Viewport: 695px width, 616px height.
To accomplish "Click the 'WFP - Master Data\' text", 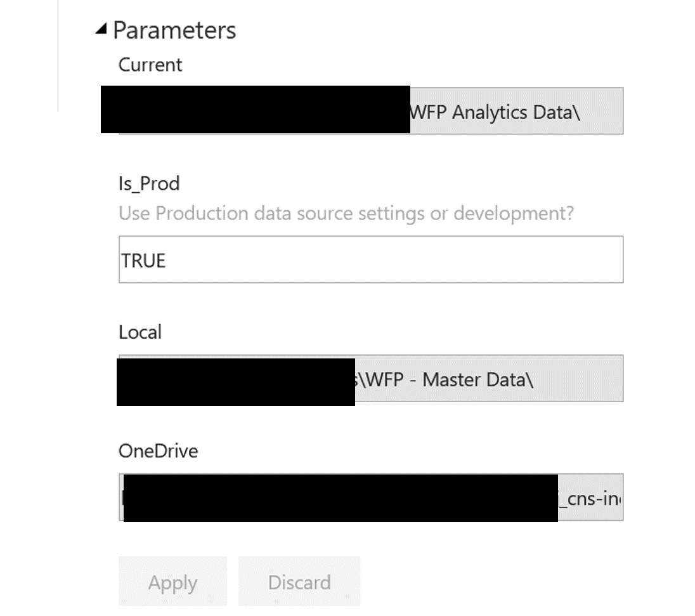I will [447, 379].
